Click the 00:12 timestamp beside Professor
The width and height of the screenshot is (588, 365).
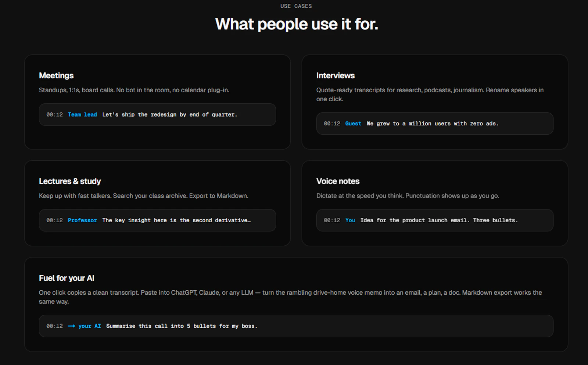[54, 220]
